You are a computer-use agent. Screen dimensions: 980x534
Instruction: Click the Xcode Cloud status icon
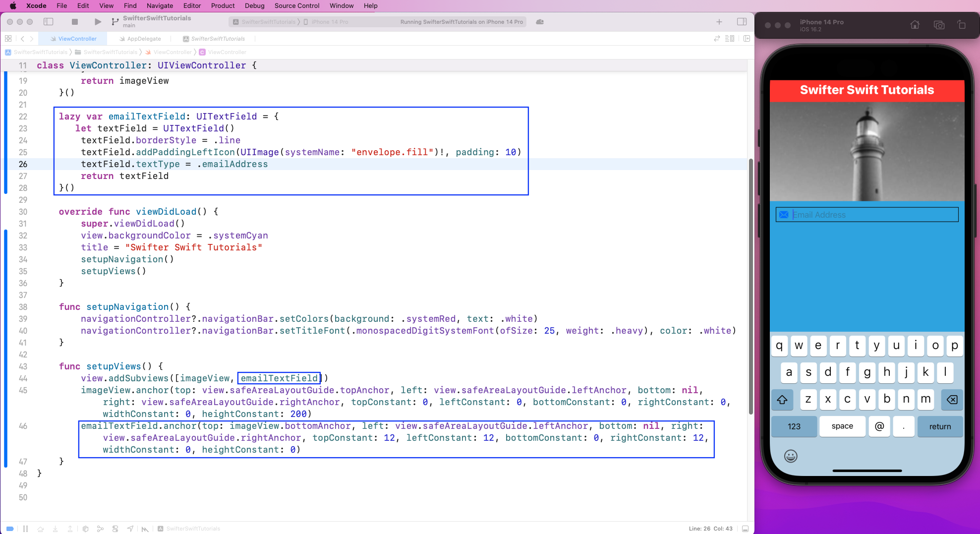(x=540, y=22)
